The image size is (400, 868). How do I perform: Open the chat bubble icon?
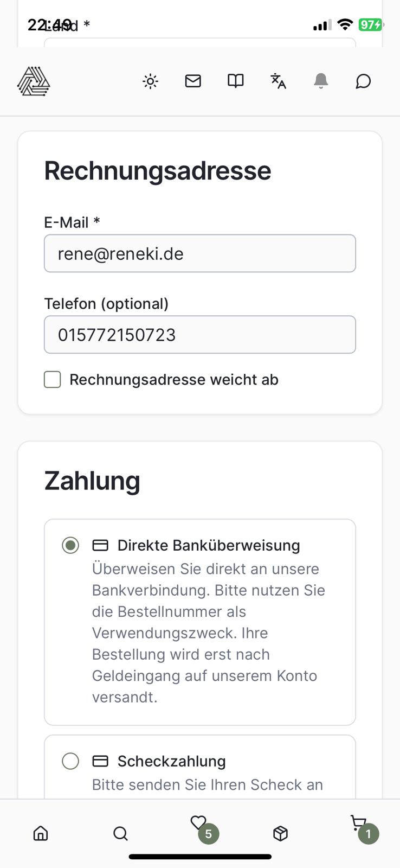363,81
